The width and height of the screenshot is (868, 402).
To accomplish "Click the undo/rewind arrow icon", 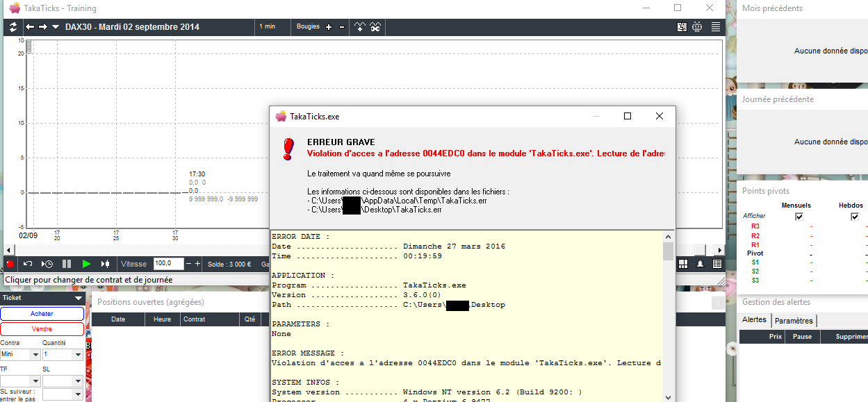I will (28, 264).
